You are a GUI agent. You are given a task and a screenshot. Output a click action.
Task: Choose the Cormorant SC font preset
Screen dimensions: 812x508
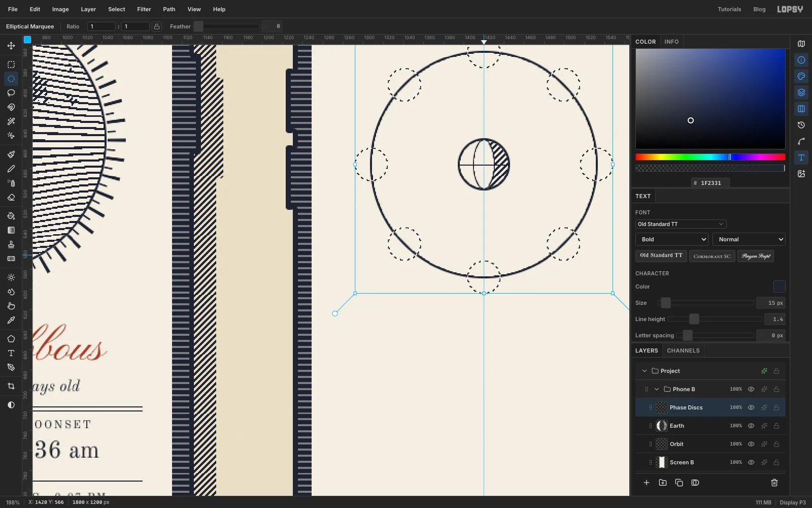click(x=712, y=256)
